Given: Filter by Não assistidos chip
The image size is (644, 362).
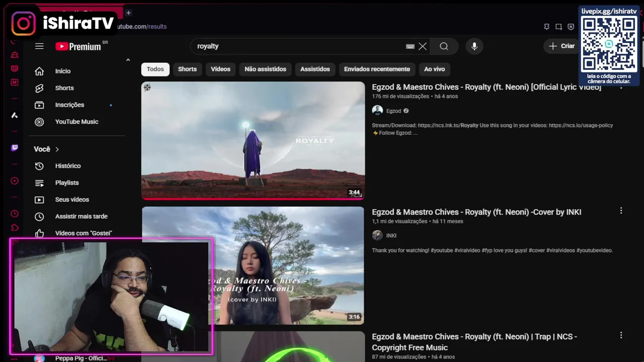Looking at the screenshot, I should [x=265, y=69].
